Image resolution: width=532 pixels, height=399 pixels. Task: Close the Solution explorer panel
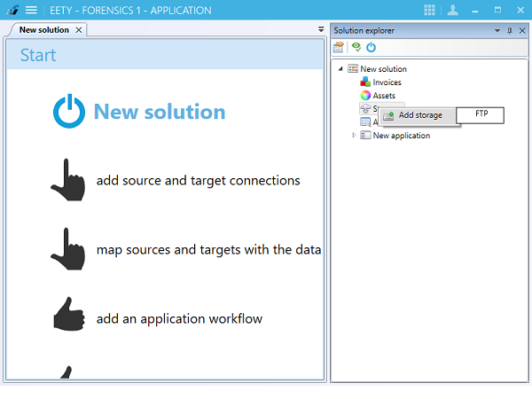coord(522,31)
